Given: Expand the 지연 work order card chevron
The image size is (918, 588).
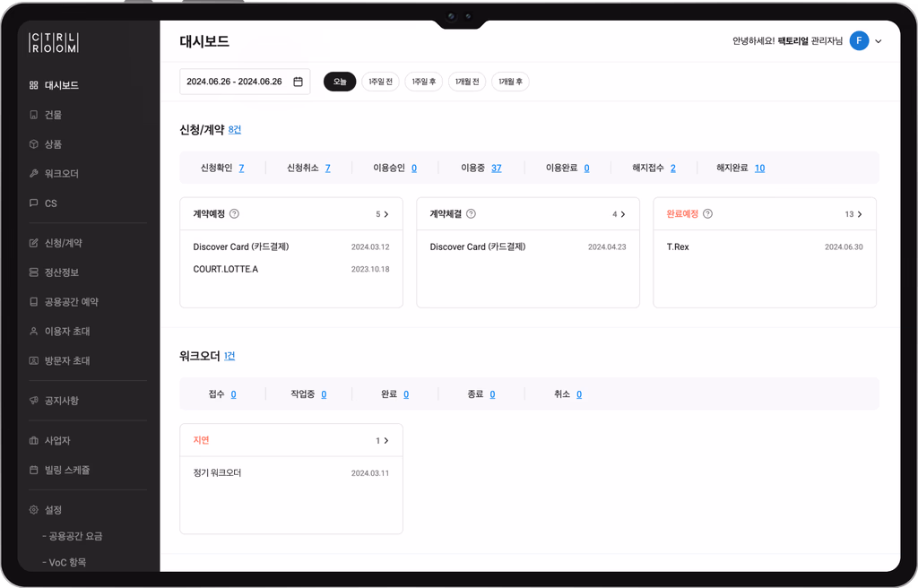Looking at the screenshot, I should [385, 440].
